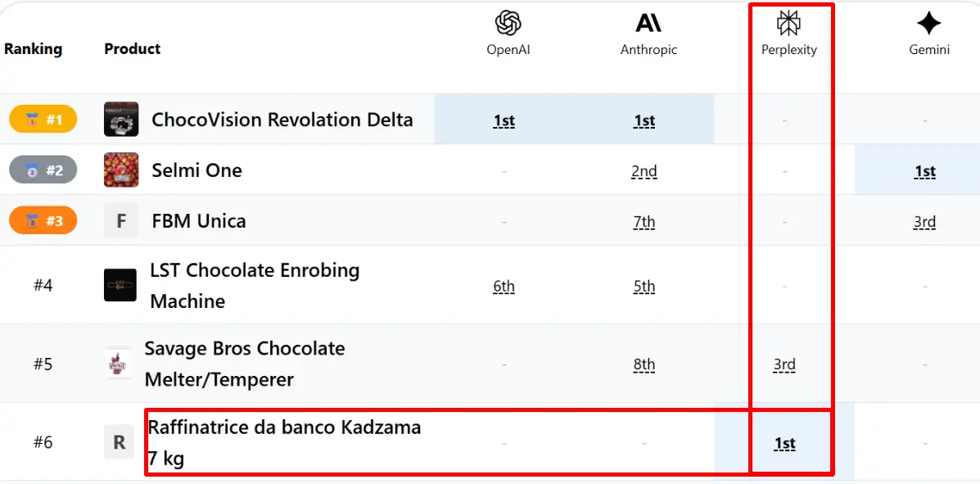Click the OpenAI logo icon
This screenshot has width=980, height=484.
pyautogui.click(x=508, y=24)
